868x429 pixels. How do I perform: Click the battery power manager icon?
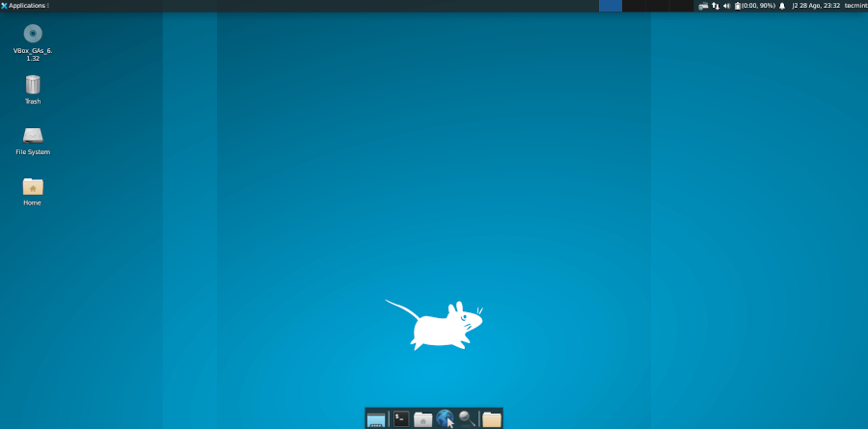point(738,6)
